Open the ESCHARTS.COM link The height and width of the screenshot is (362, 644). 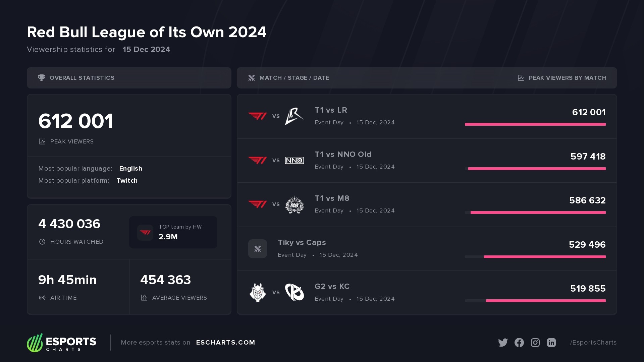click(225, 343)
